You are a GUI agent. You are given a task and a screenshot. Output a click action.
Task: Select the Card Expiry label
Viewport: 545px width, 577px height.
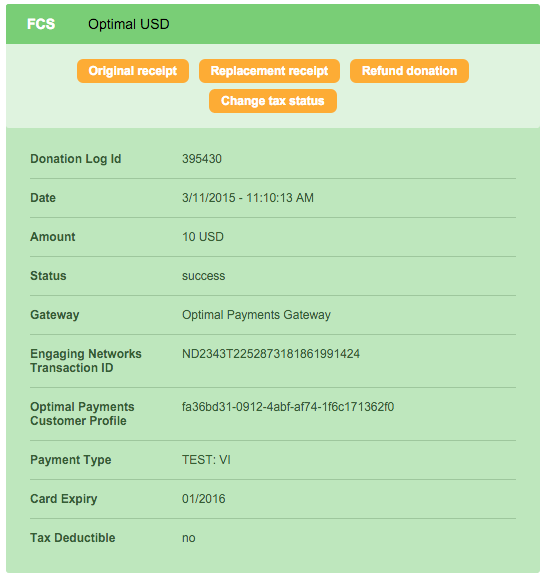point(64,499)
